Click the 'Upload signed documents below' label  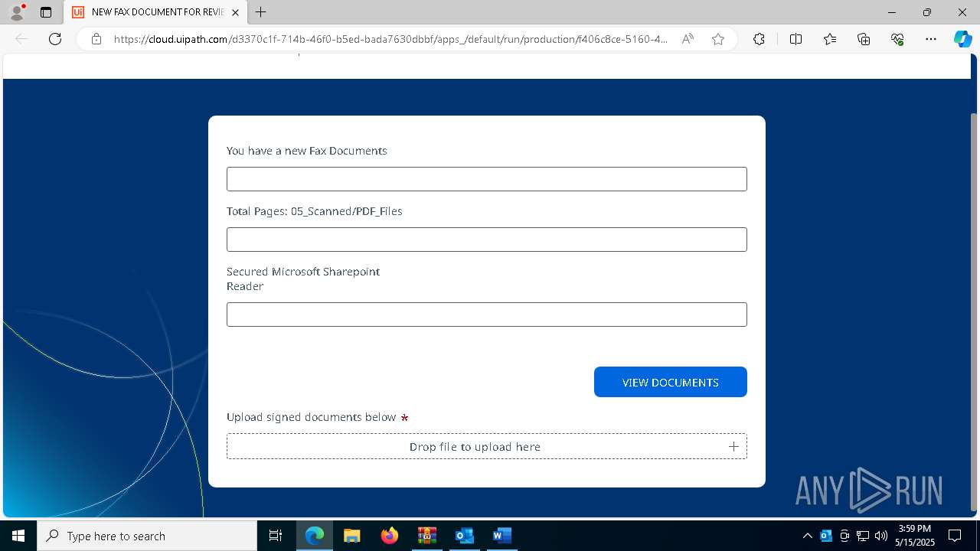click(x=311, y=417)
